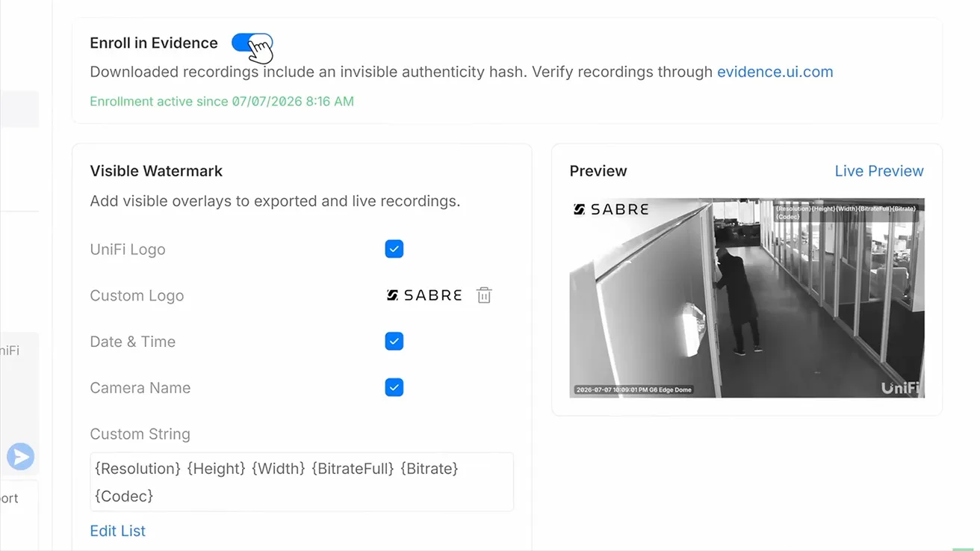Switch to Live Preview
Image resolution: width=980 pixels, height=551 pixels.
tap(879, 171)
